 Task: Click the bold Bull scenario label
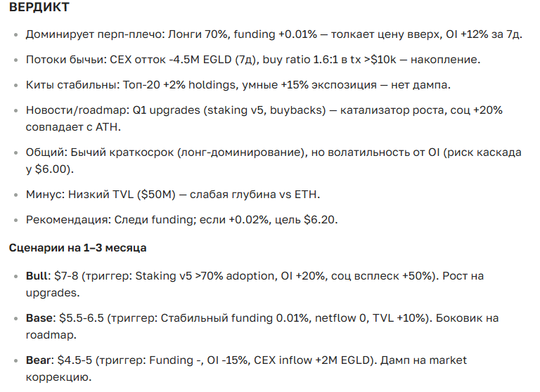pyautogui.click(x=38, y=276)
